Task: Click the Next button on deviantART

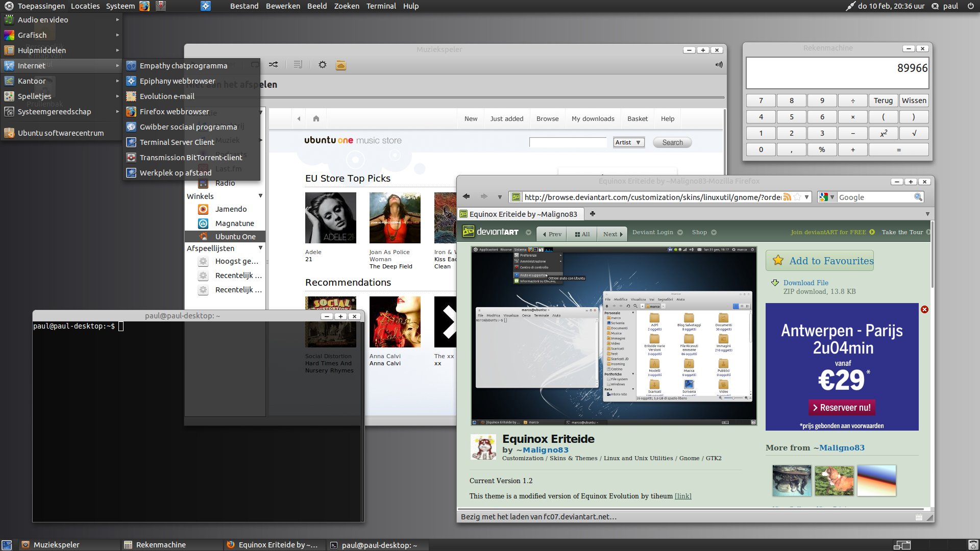Action: coord(612,234)
